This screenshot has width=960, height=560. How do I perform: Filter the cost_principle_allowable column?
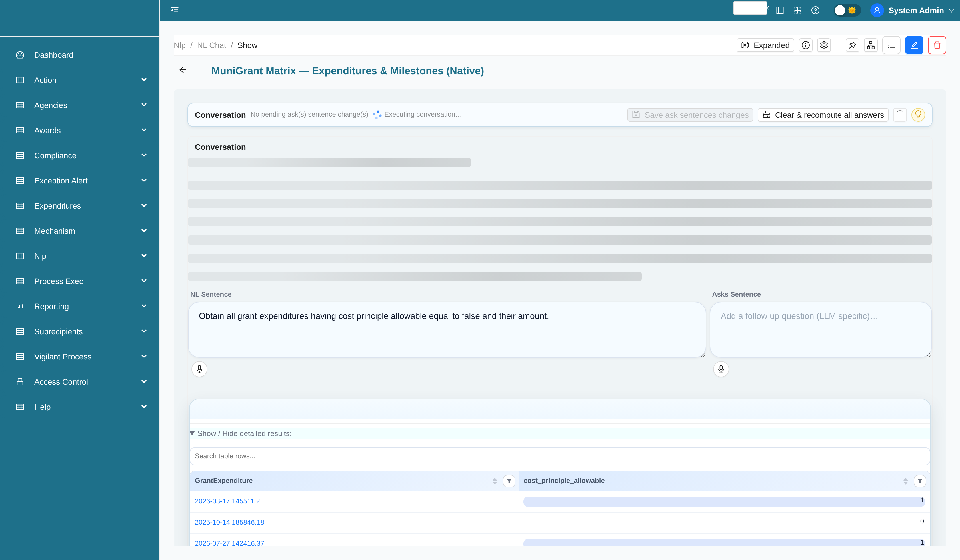(x=920, y=481)
